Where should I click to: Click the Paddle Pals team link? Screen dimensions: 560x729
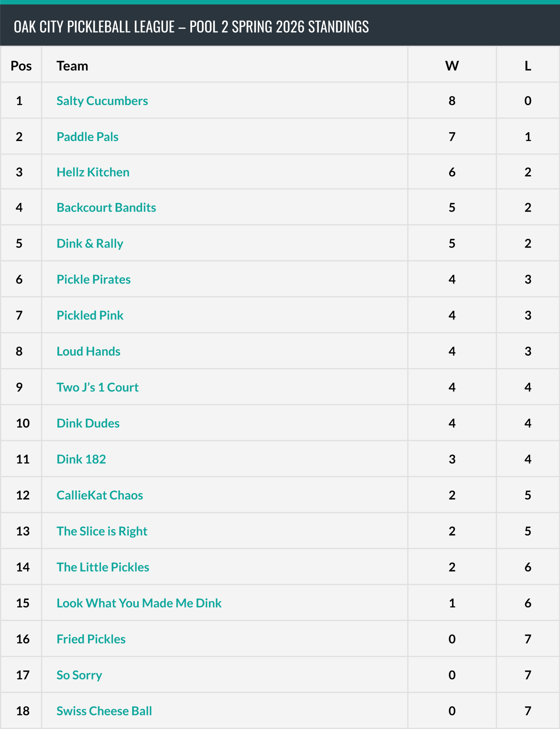click(87, 137)
